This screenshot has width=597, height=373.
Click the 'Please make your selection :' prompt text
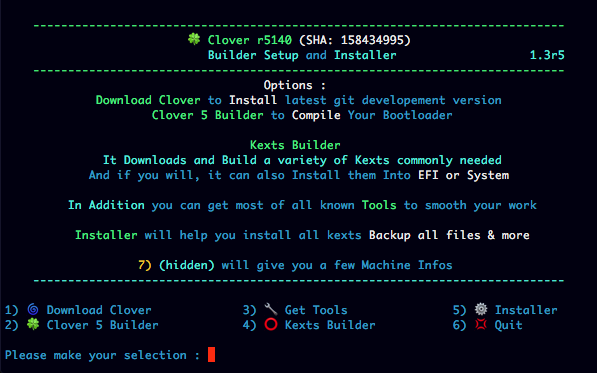(102, 355)
